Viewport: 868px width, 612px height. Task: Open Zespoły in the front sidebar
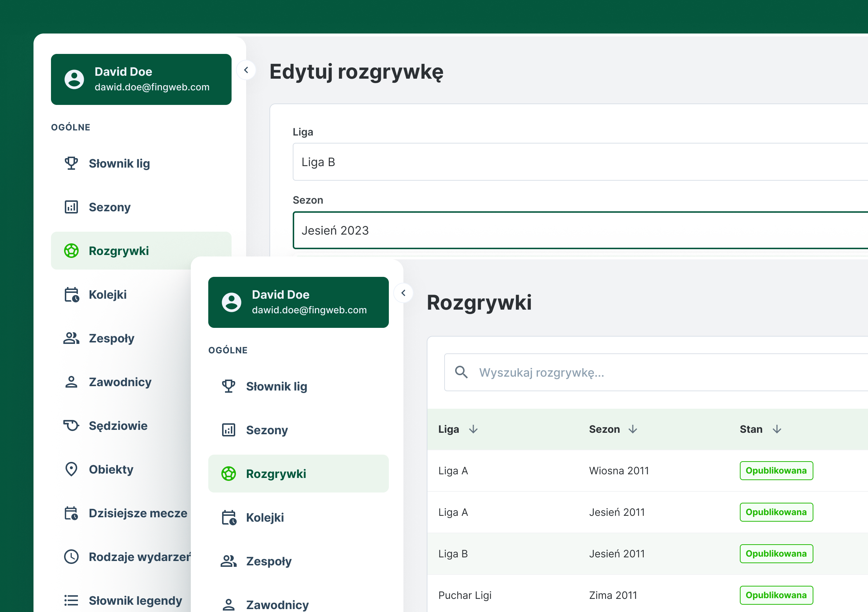[x=268, y=561]
